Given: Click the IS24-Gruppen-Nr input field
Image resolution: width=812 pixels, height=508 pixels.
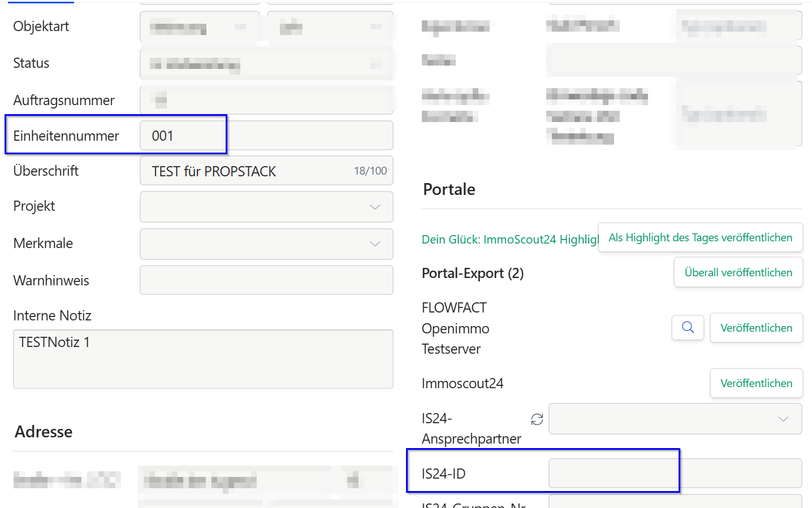Looking at the screenshot, I should (x=675, y=502).
